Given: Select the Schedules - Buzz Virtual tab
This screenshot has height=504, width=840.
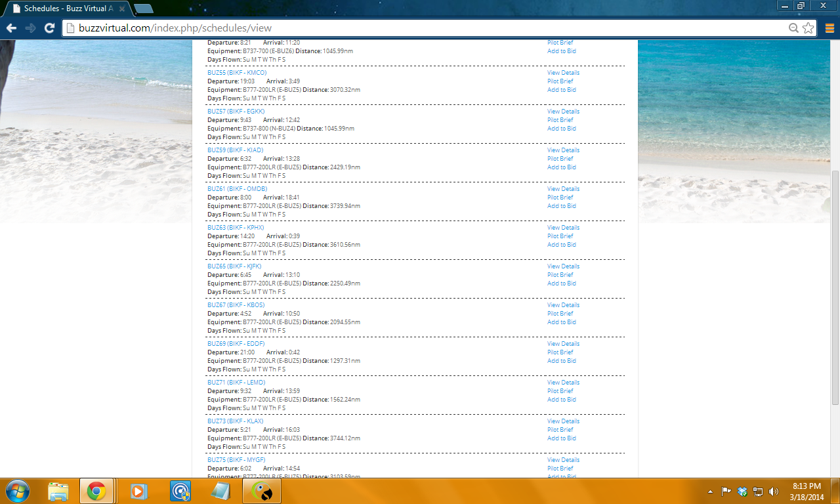Looking at the screenshot, I should tap(66, 9).
